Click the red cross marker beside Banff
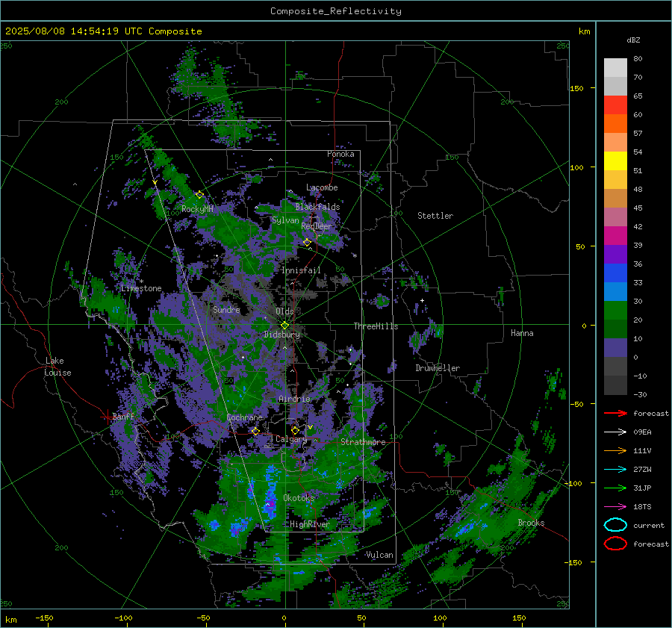This screenshot has height=628, width=672. (x=106, y=417)
